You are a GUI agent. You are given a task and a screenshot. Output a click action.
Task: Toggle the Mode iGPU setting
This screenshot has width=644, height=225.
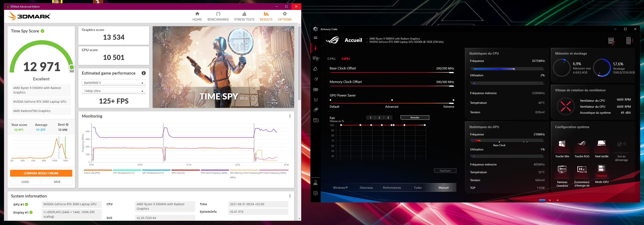coord(601,174)
